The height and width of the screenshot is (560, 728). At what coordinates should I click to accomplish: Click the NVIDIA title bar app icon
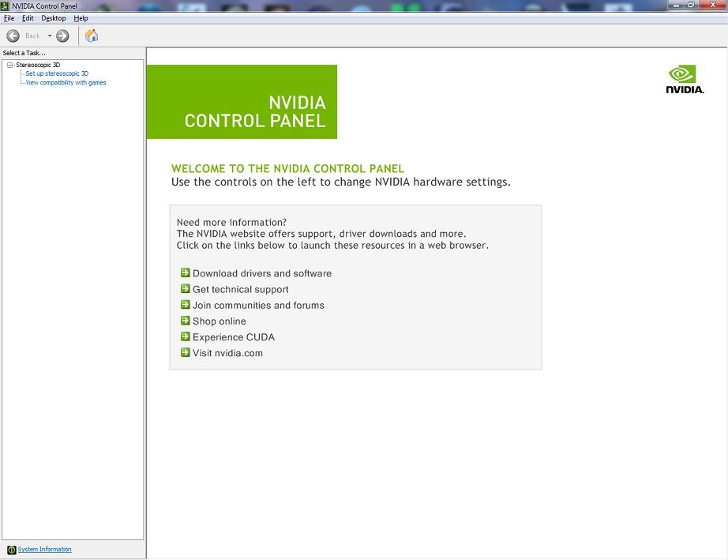(x=5, y=6)
